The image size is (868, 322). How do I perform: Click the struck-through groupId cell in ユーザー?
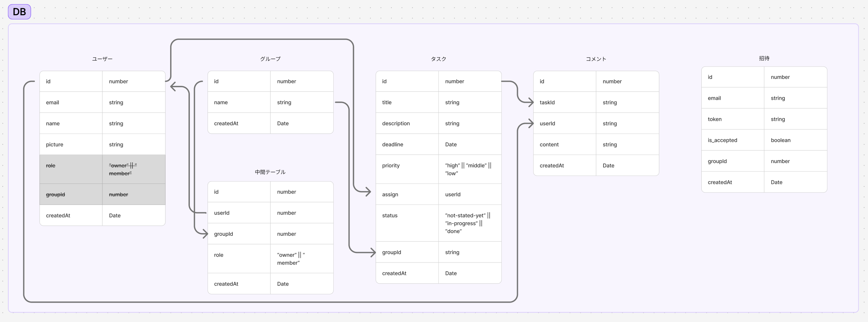[x=71, y=194]
